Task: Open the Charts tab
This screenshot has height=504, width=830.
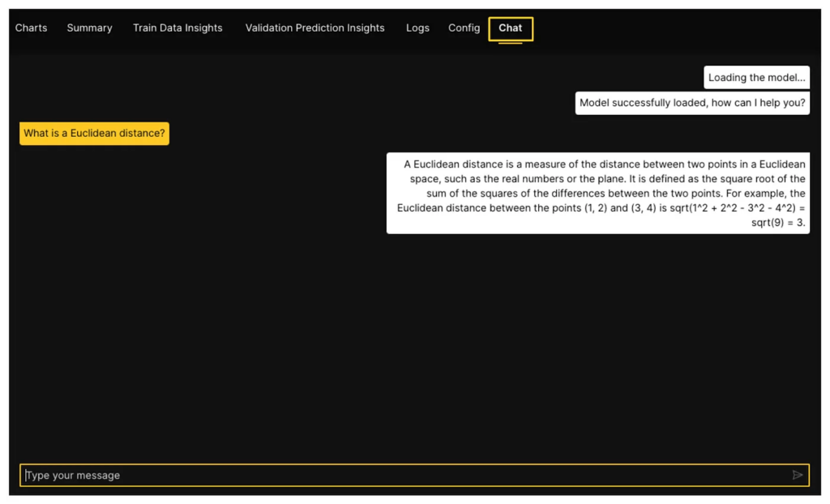Action: [x=32, y=28]
